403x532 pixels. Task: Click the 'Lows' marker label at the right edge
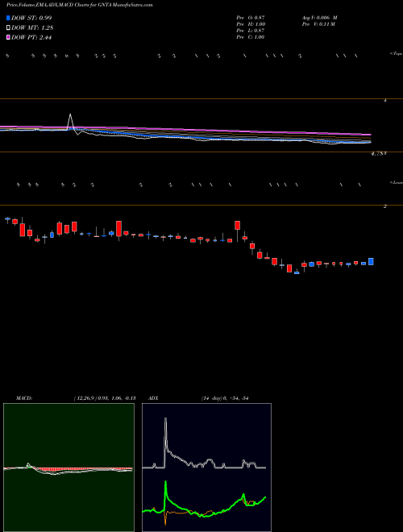tap(397, 182)
